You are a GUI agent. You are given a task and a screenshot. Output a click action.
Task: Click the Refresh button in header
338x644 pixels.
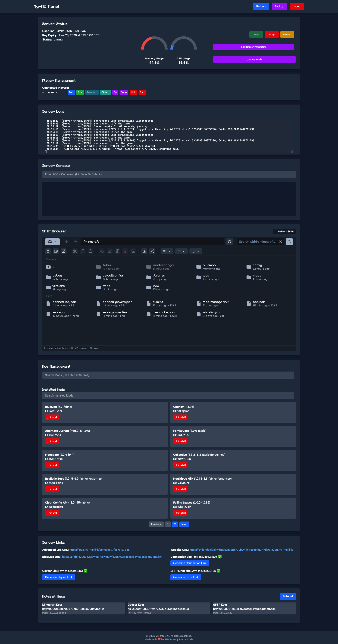pyautogui.click(x=261, y=6)
